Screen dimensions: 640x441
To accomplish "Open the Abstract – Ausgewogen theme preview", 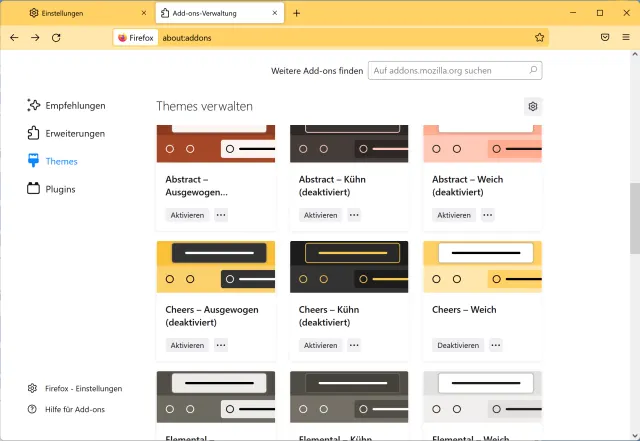I will coord(216,144).
